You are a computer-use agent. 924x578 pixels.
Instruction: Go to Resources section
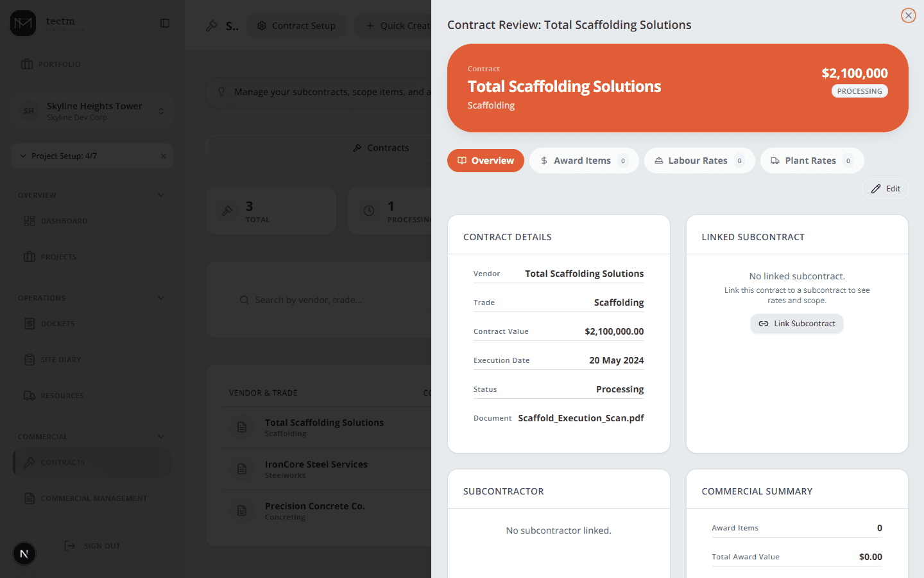coord(62,396)
